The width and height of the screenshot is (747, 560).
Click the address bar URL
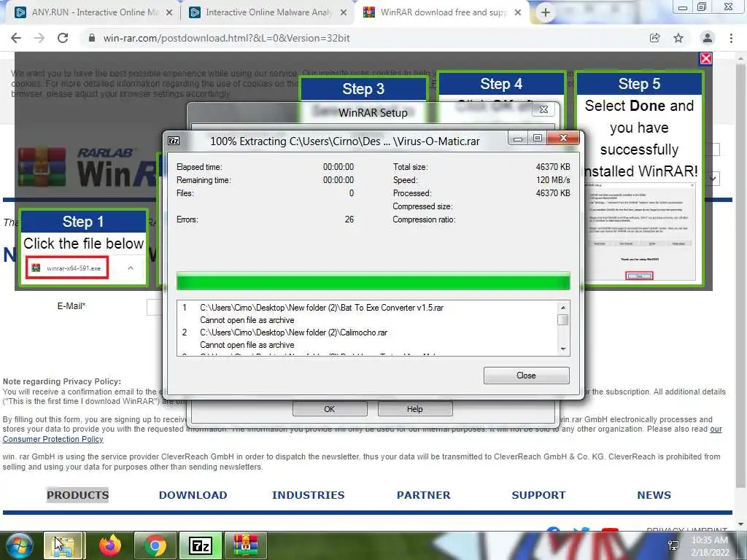point(227,38)
